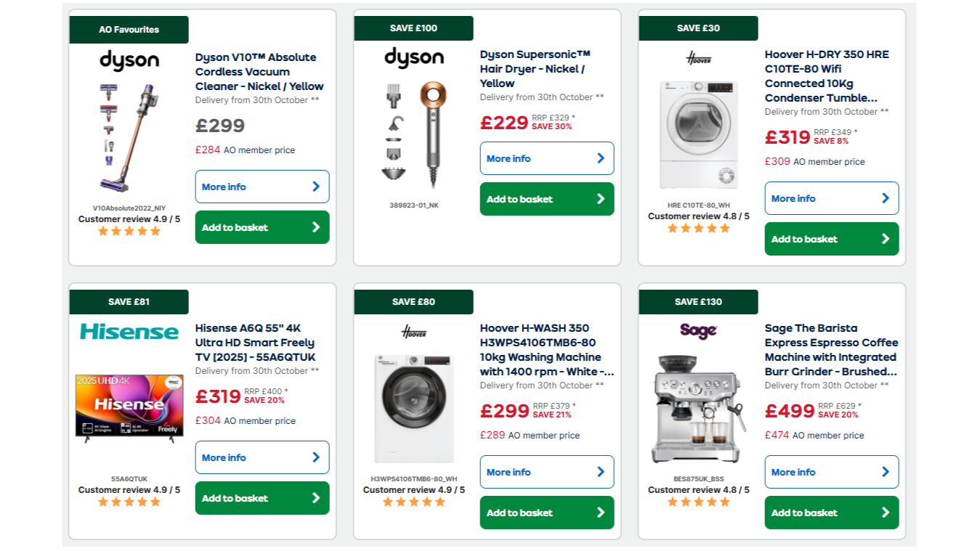Open the Dyson Supersonic hair dryer image

(x=414, y=134)
